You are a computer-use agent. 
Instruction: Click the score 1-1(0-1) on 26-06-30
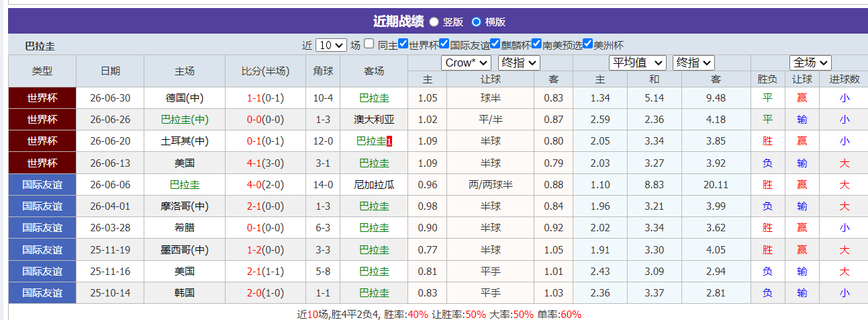[x=266, y=98]
